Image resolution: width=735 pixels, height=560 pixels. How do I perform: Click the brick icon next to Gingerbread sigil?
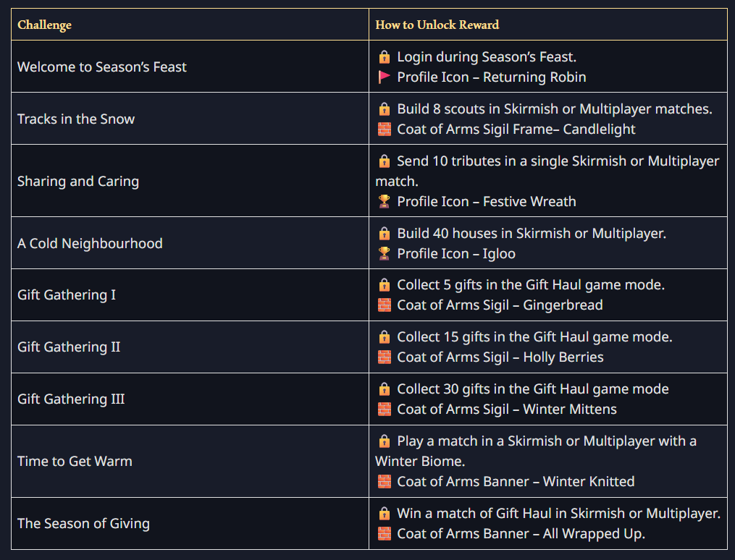point(384,305)
